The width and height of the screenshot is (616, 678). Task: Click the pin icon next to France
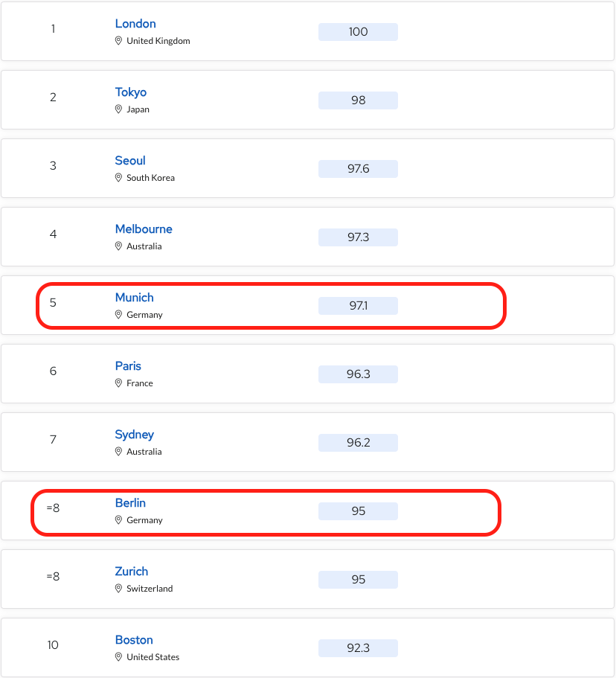(118, 383)
